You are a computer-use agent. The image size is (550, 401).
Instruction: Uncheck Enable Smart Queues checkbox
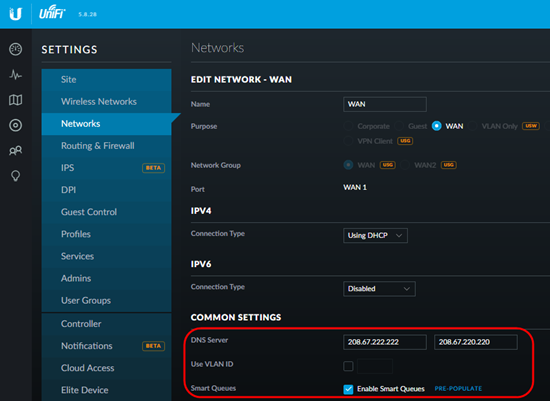click(348, 389)
